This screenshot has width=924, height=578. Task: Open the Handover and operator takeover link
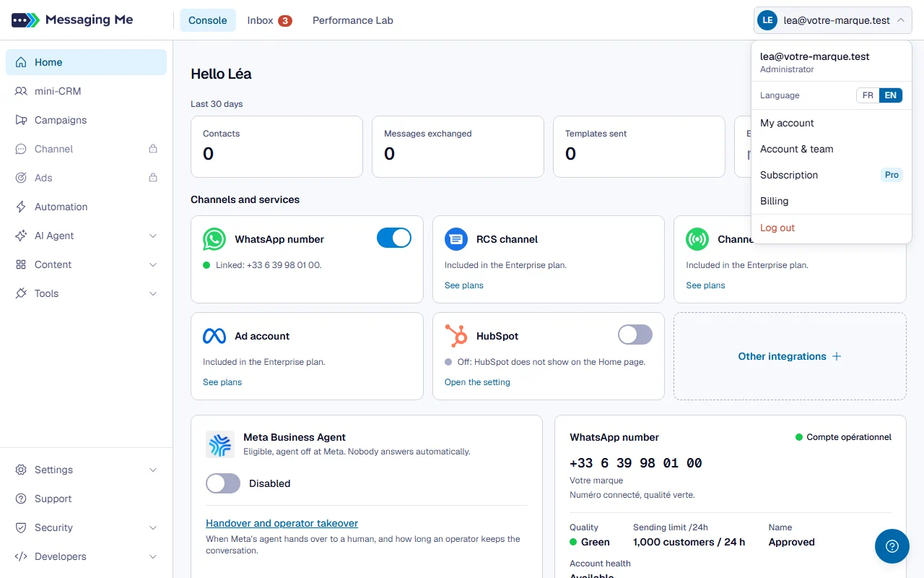(282, 523)
